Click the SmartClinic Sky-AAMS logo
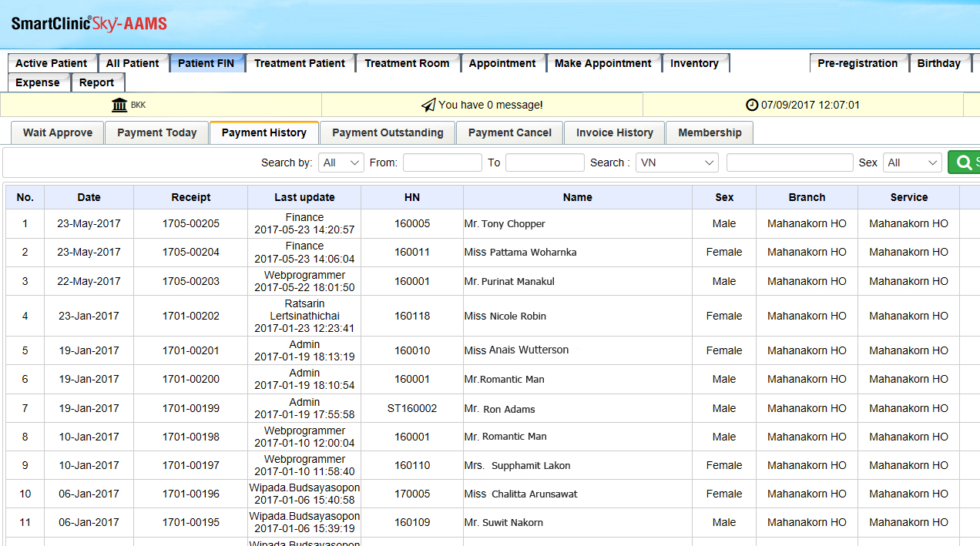The height and width of the screenshot is (546, 980). point(89,24)
